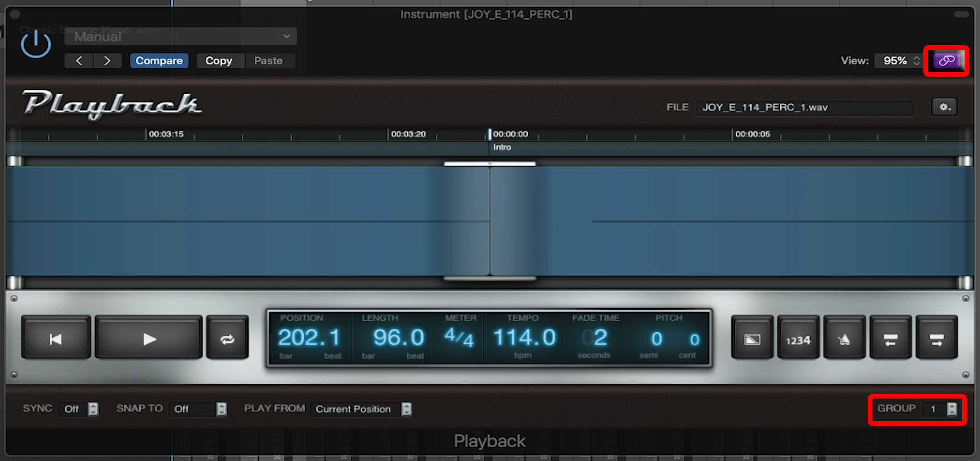The height and width of the screenshot is (461, 980).
Task: Select the Fade Out icon
Action: [752, 338]
